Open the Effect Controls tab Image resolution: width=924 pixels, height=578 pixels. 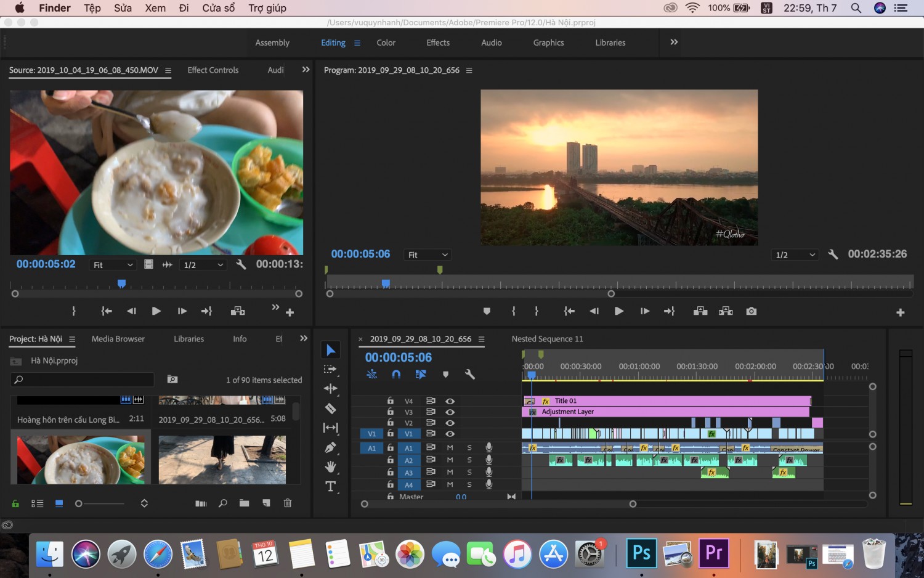pos(213,70)
